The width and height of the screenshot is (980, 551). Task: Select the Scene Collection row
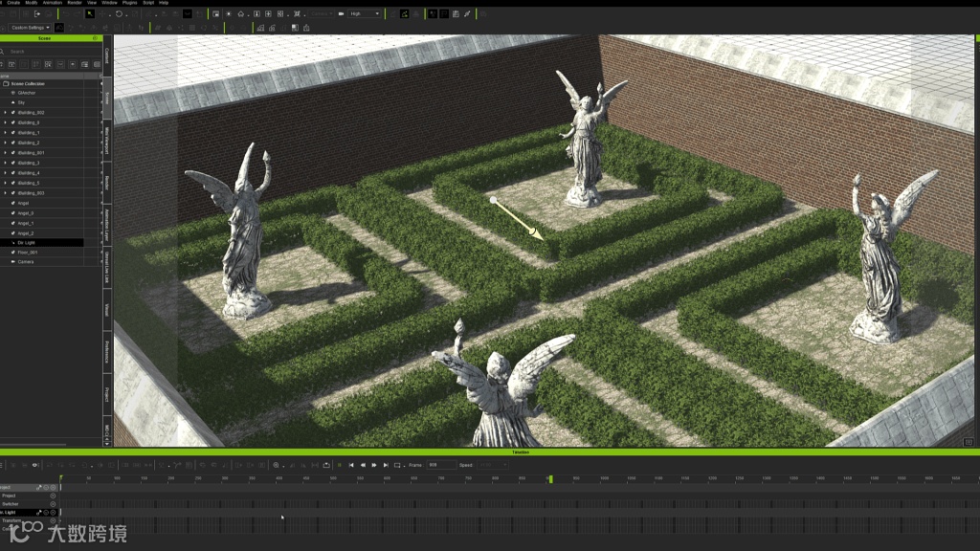point(42,83)
